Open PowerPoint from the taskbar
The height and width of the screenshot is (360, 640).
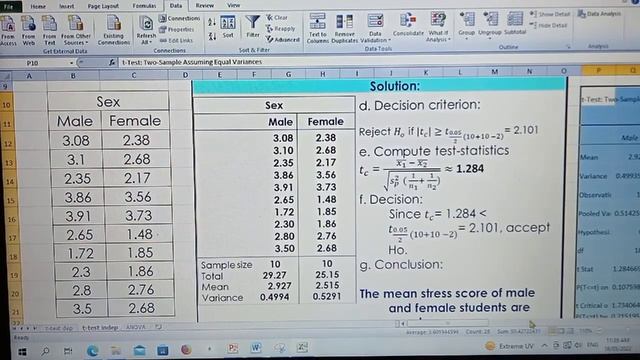233,348
